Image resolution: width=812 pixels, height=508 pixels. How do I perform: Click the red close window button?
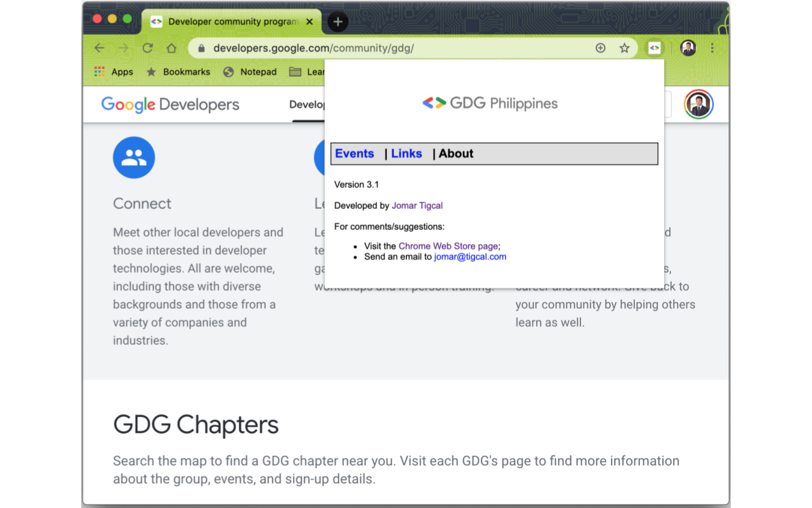pyautogui.click(x=98, y=19)
